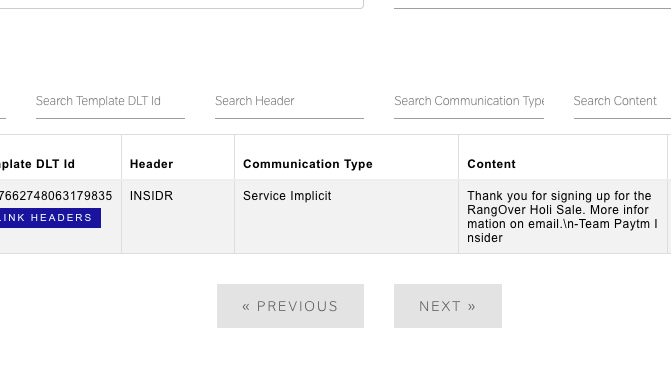Screen dimensions: 671x368
Task: Go to the next page of templates
Action: tap(448, 306)
